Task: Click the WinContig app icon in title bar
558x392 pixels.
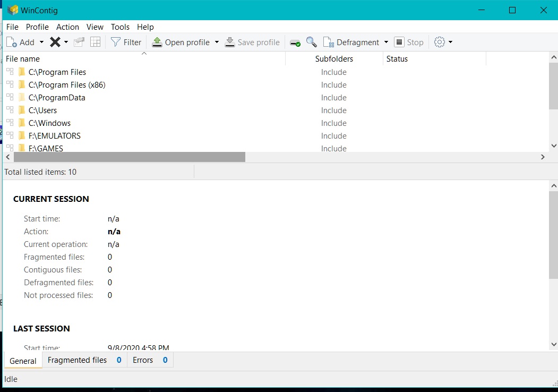Action: pos(12,10)
